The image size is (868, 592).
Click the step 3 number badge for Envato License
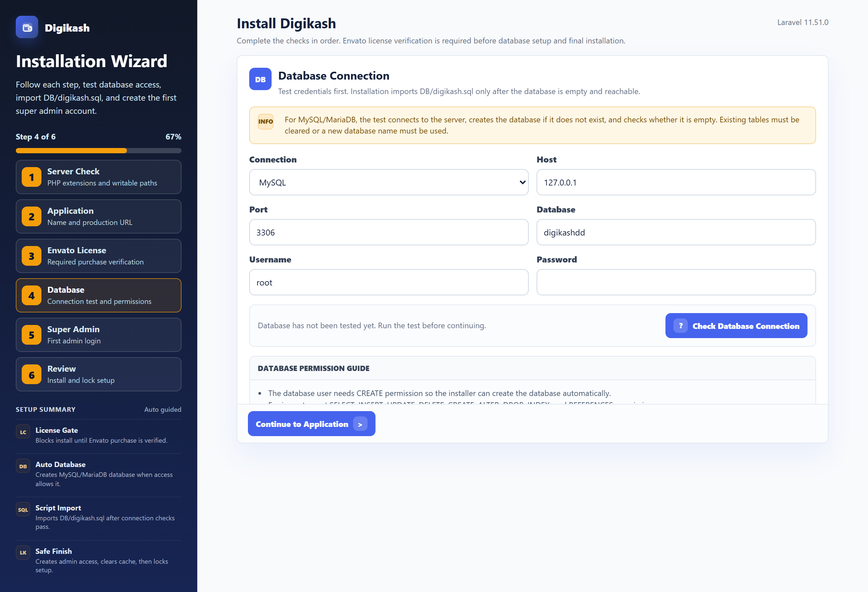[x=31, y=256]
